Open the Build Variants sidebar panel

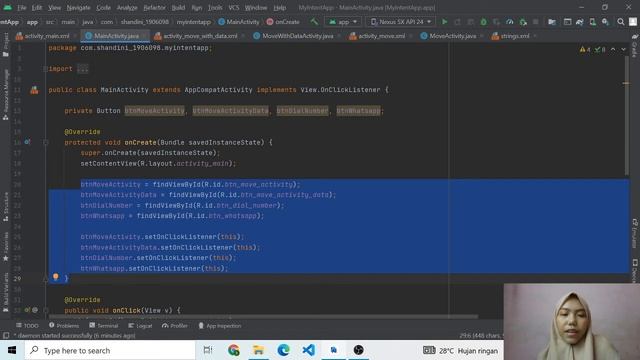pyautogui.click(x=6, y=292)
